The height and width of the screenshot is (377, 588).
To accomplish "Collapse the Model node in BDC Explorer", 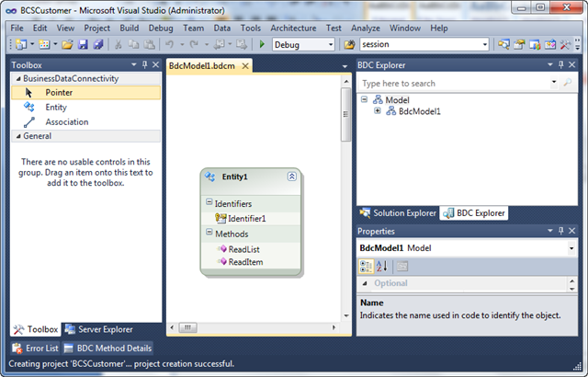I will pyautogui.click(x=364, y=99).
